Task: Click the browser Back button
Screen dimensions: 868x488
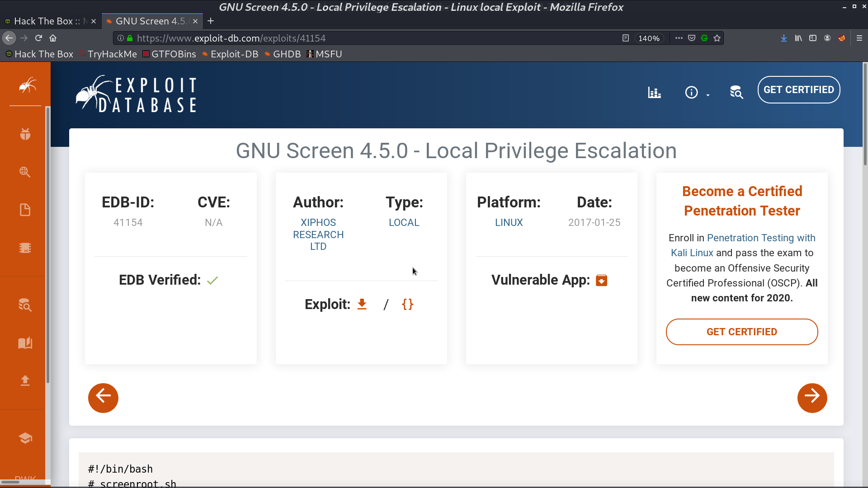Action: point(9,38)
